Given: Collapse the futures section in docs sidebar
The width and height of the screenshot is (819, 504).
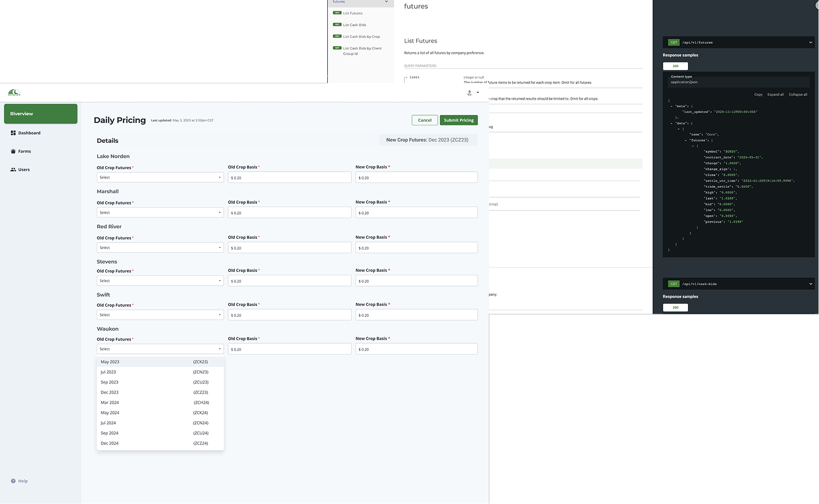Looking at the screenshot, I should [x=386, y=2].
